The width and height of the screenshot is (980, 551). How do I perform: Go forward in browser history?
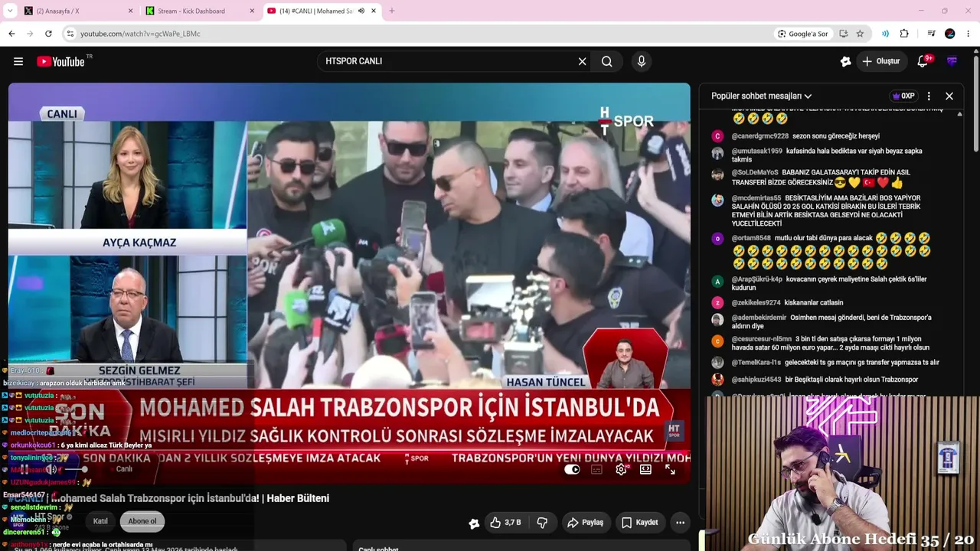coord(30,34)
